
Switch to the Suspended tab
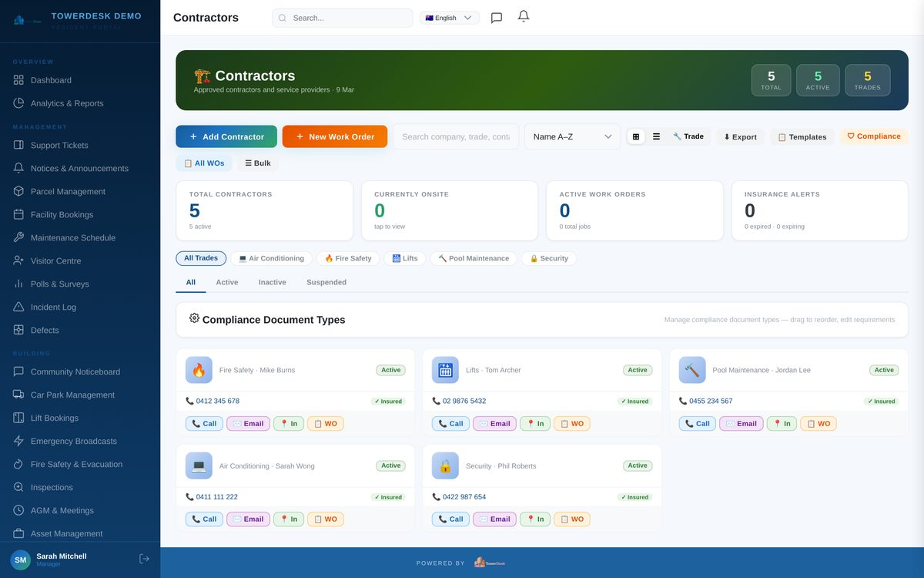click(326, 282)
